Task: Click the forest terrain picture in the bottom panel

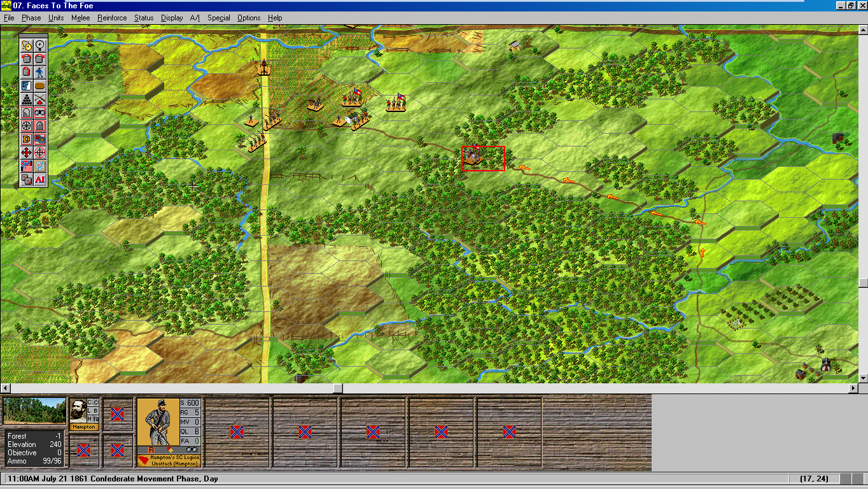Action: coord(34,411)
